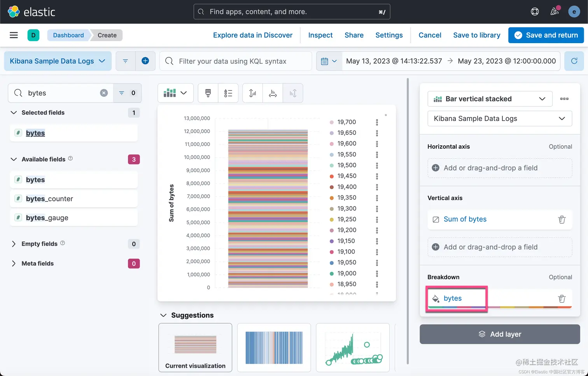Click the Empty fields info icon
588x376 pixels.
point(63,243)
